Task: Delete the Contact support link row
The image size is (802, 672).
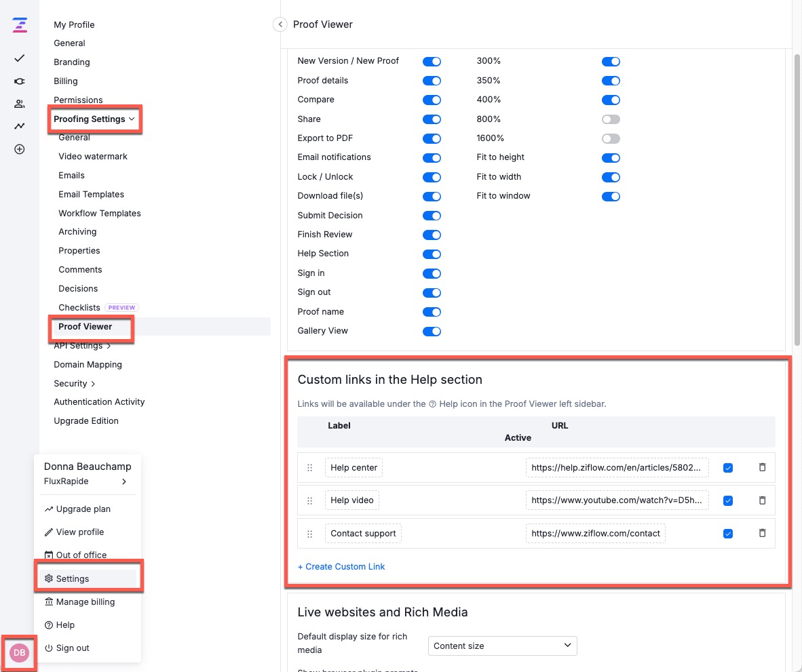Action: click(x=762, y=533)
